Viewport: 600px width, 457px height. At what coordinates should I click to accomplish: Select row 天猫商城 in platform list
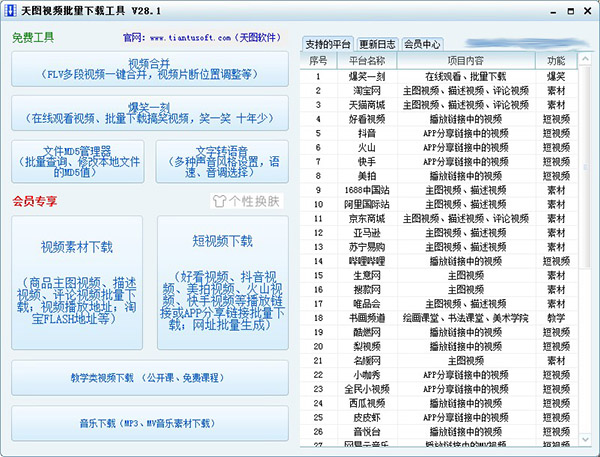tap(439, 105)
